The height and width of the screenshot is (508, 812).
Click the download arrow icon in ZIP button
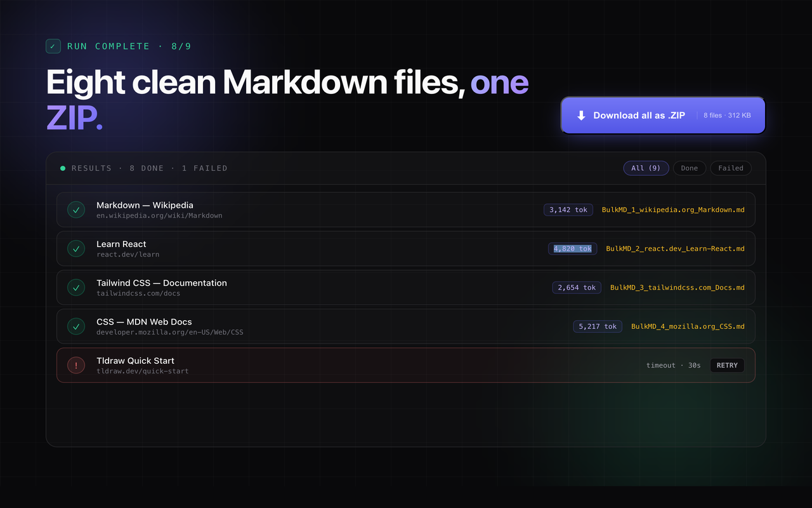(581, 116)
